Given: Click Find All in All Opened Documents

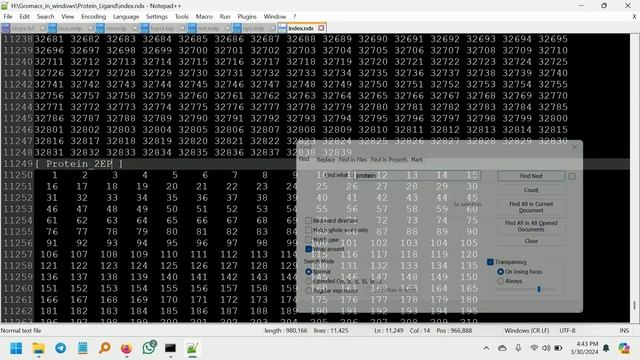Looking at the screenshot, I should tap(531, 226).
